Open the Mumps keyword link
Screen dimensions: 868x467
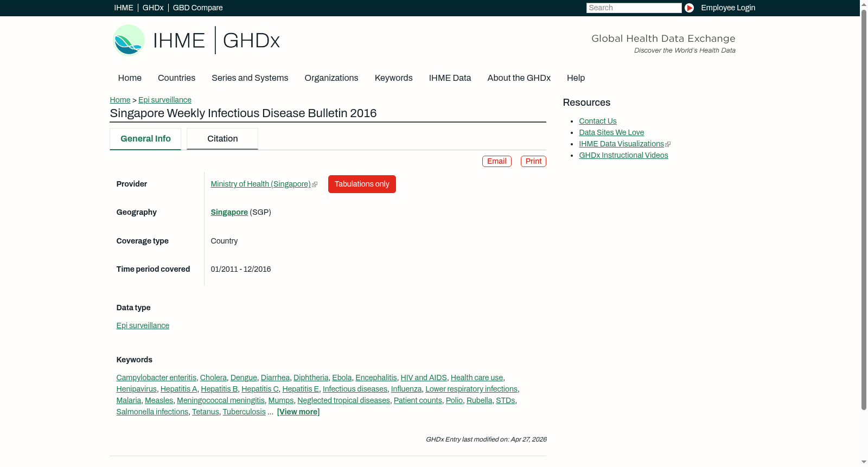[281, 401]
